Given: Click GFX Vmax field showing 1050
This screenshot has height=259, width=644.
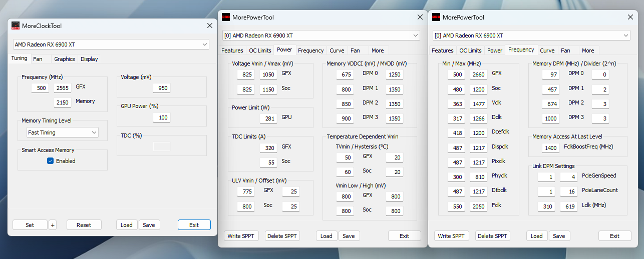Looking at the screenshot, I should [x=268, y=74].
